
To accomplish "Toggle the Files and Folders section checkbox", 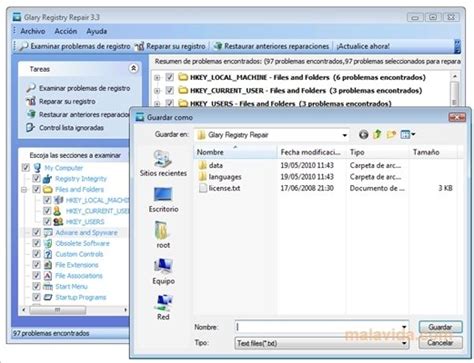I will point(36,189).
